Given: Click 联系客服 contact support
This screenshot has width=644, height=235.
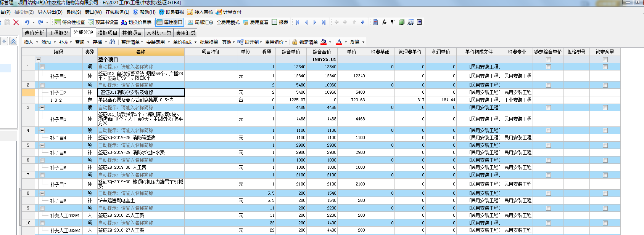Looking at the screenshot, I should (x=171, y=12).
